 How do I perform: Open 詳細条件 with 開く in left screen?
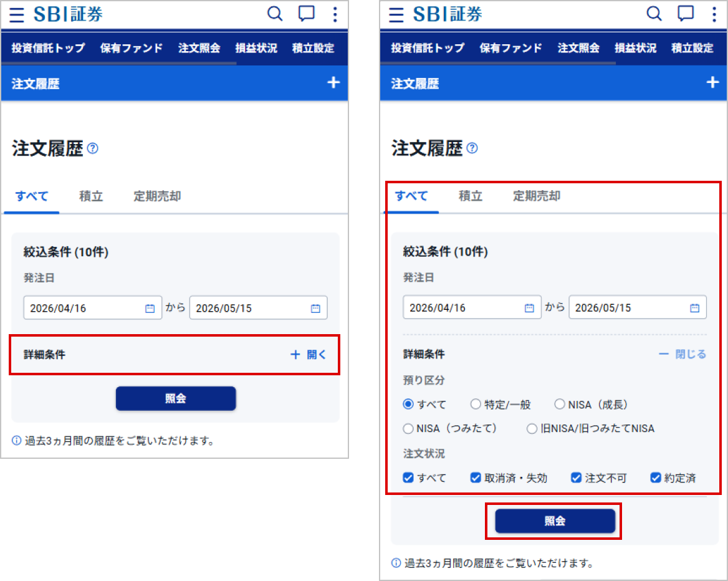pos(309,355)
